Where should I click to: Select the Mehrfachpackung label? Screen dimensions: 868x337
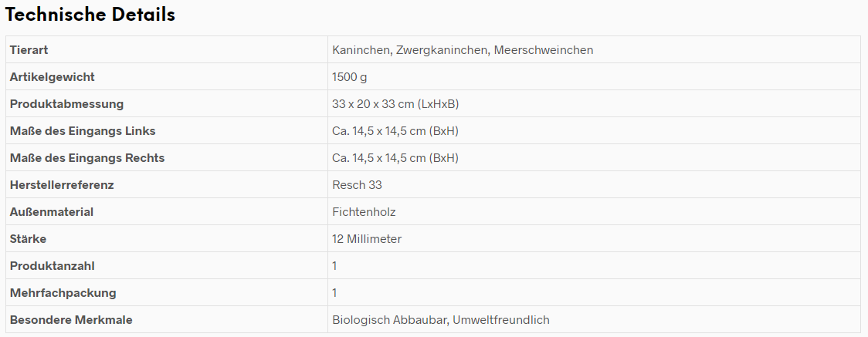63,293
